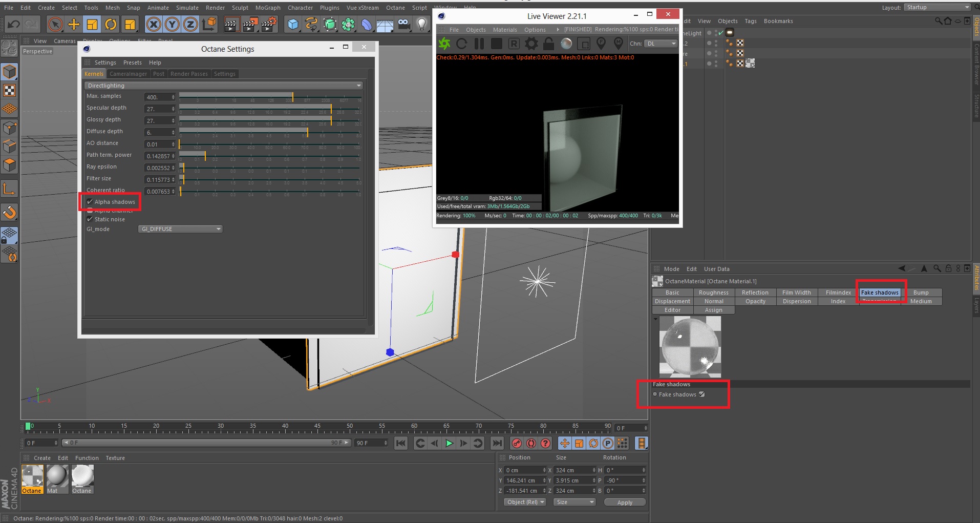The width and height of the screenshot is (980, 523).
Task: Open the Size mode dropdown
Action: pos(574,502)
